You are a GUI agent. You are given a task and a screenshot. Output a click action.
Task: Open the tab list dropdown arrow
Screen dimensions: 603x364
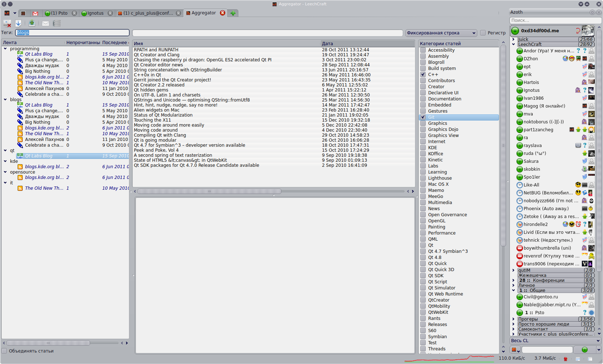coord(15,13)
